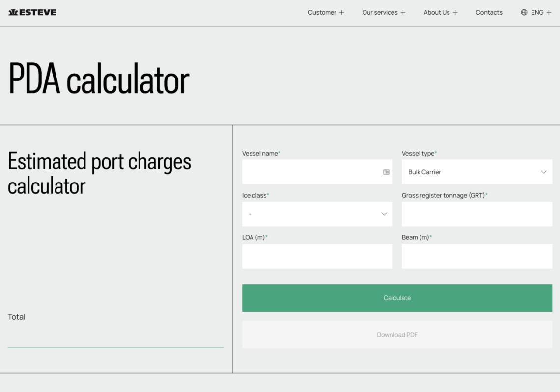Click the plus icon beside About Us
Image resolution: width=560 pixels, height=392 pixels.
pos(455,13)
